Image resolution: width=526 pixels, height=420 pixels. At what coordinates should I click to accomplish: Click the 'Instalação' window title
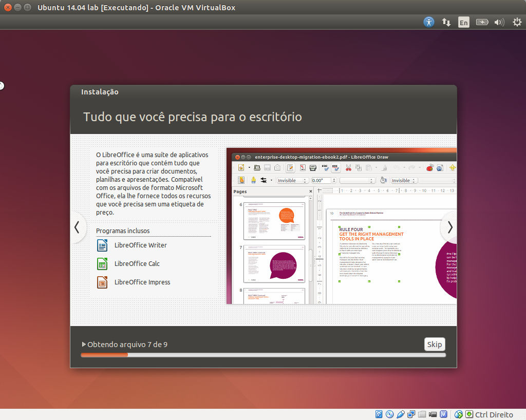click(100, 92)
